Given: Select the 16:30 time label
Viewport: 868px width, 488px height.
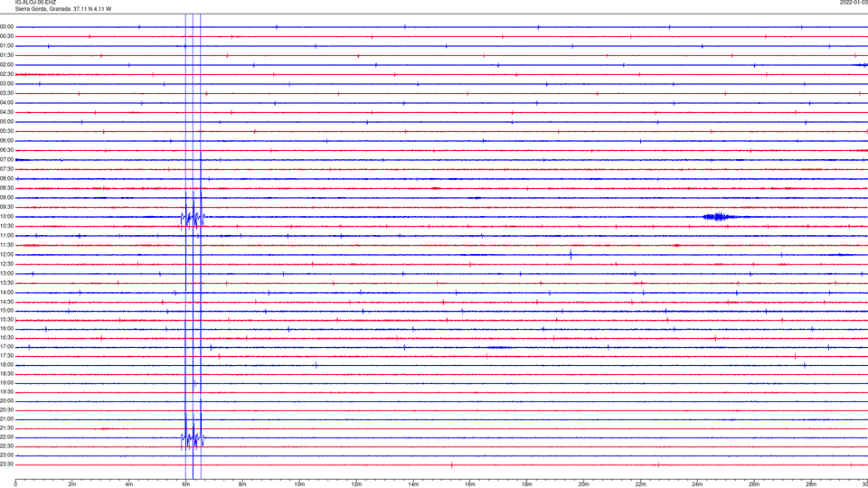Looking at the screenshot, I should click(x=7, y=337).
